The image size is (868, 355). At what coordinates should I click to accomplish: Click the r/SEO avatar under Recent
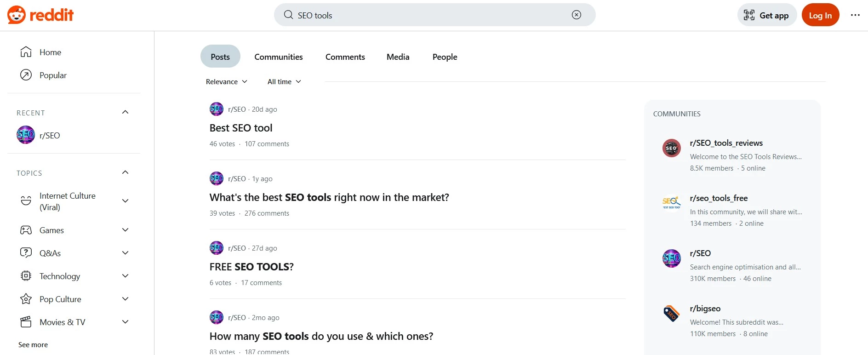pyautogui.click(x=26, y=135)
